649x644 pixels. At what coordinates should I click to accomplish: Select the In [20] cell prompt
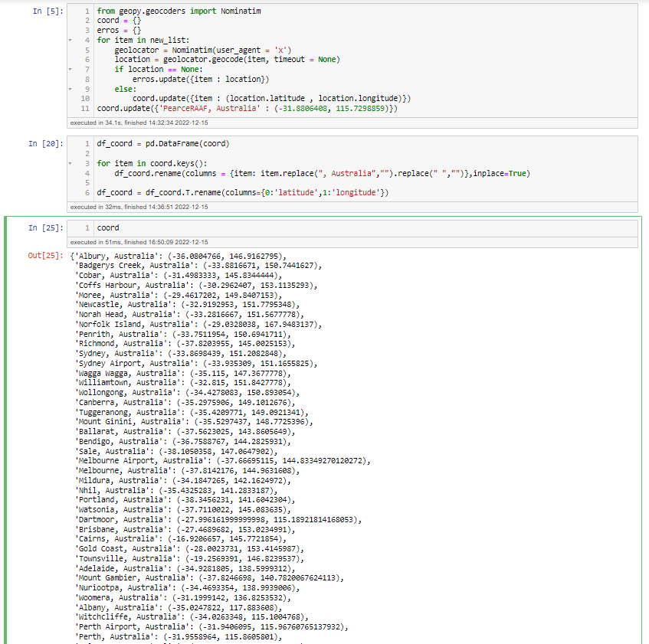point(46,143)
